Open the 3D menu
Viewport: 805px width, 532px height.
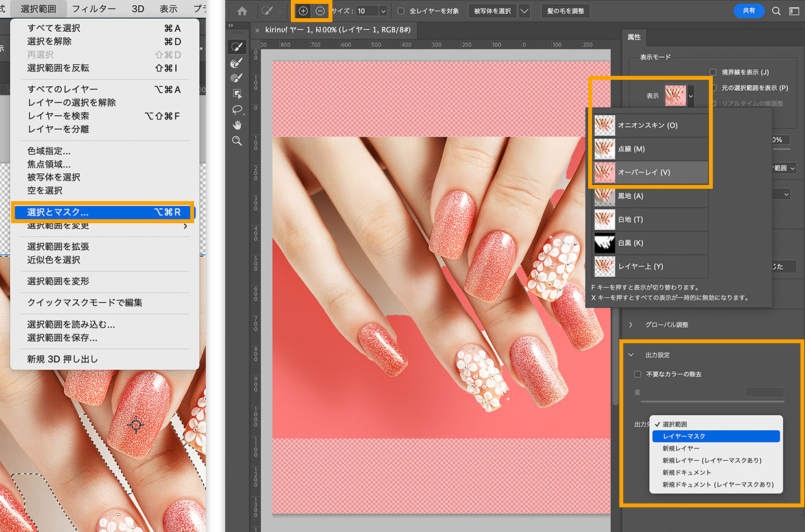click(138, 9)
